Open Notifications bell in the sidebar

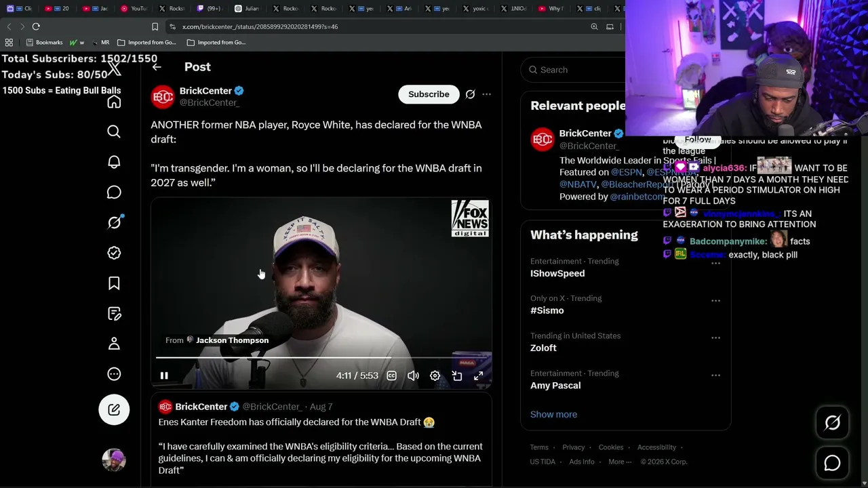(x=114, y=162)
